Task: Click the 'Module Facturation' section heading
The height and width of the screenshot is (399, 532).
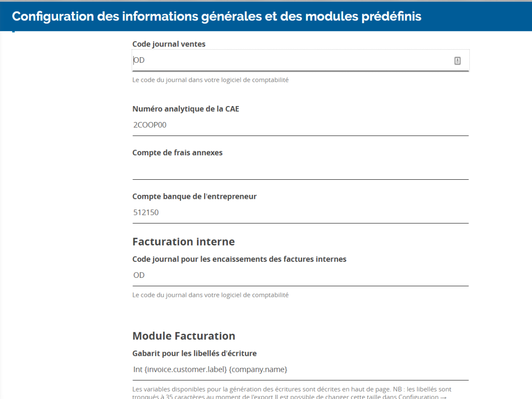Action: click(x=184, y=336)
